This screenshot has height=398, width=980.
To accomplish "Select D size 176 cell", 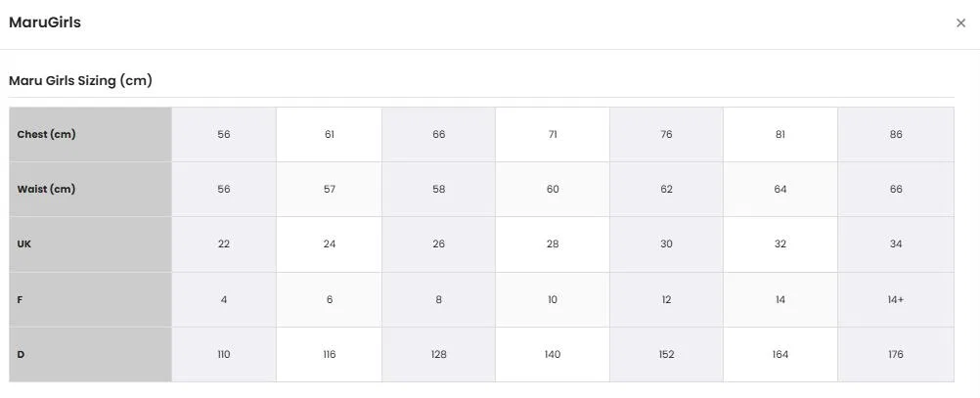I will pos(896,354).
